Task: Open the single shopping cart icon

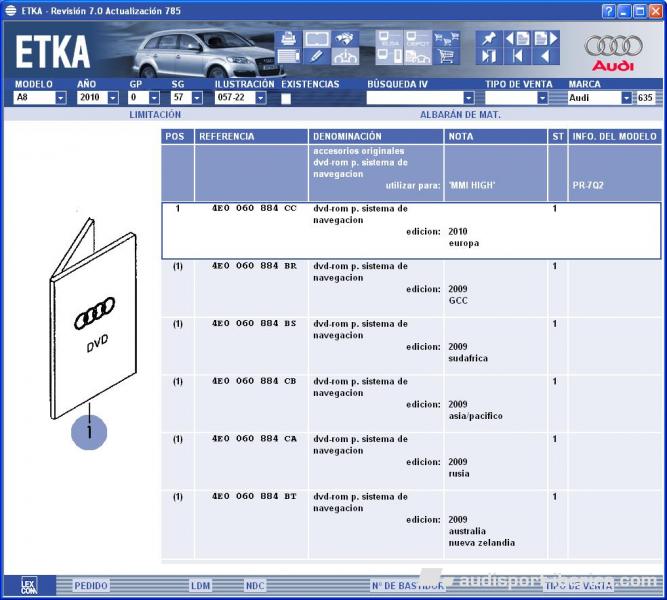Action: pos(446,56)
